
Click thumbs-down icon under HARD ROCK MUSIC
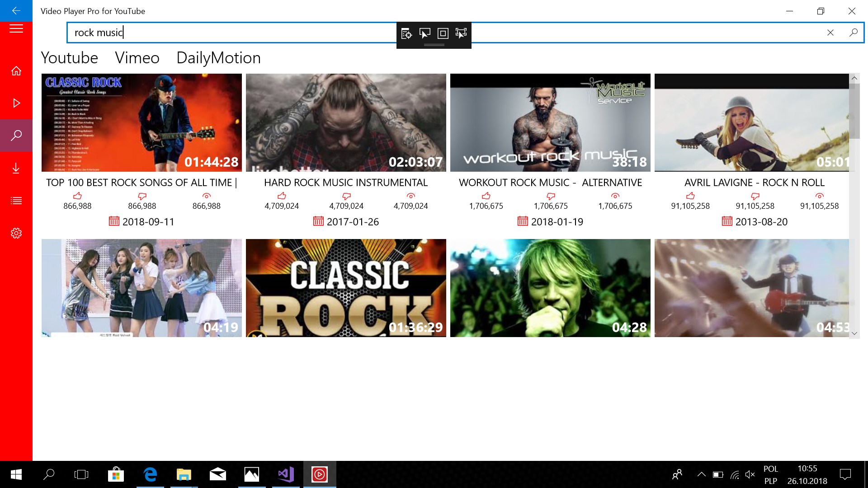pyautogui.click(x=346, y=196)
